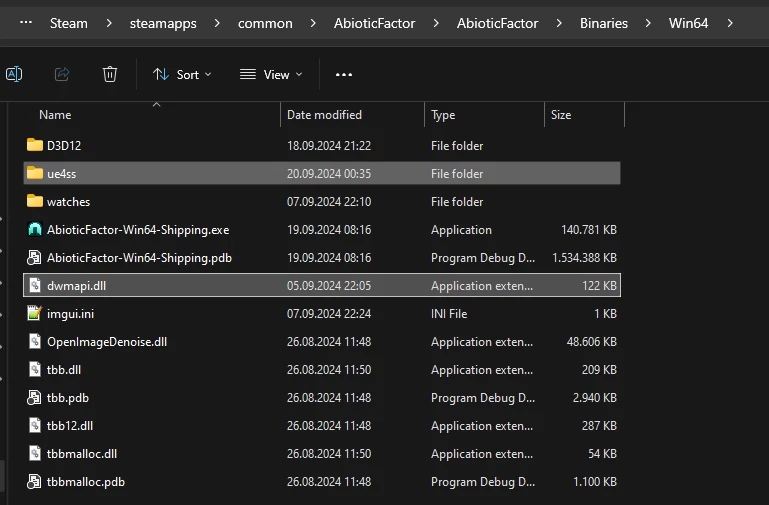This screenshot has height=505, width=769.
Task: Select the tbb12.dll file name
Action: click(x=70, y=426)
